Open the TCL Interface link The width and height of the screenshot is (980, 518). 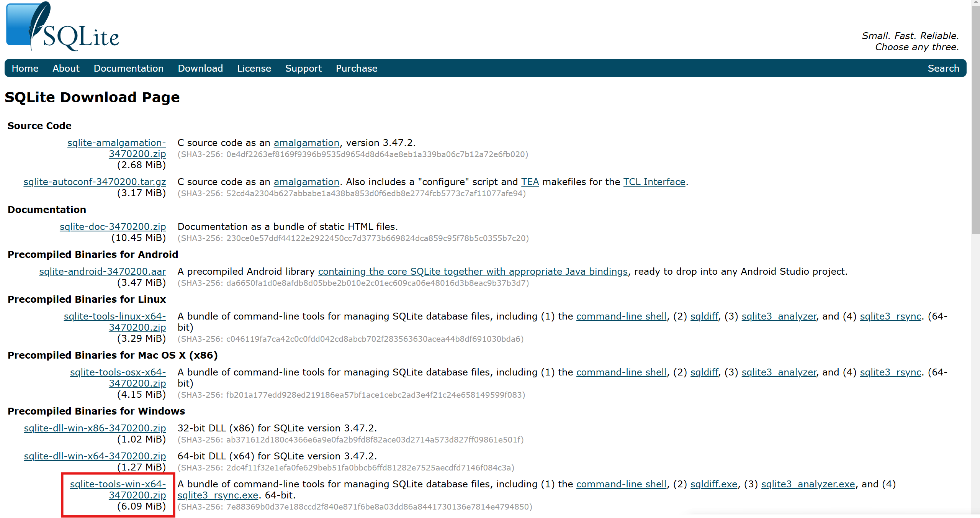click(654, 182)
